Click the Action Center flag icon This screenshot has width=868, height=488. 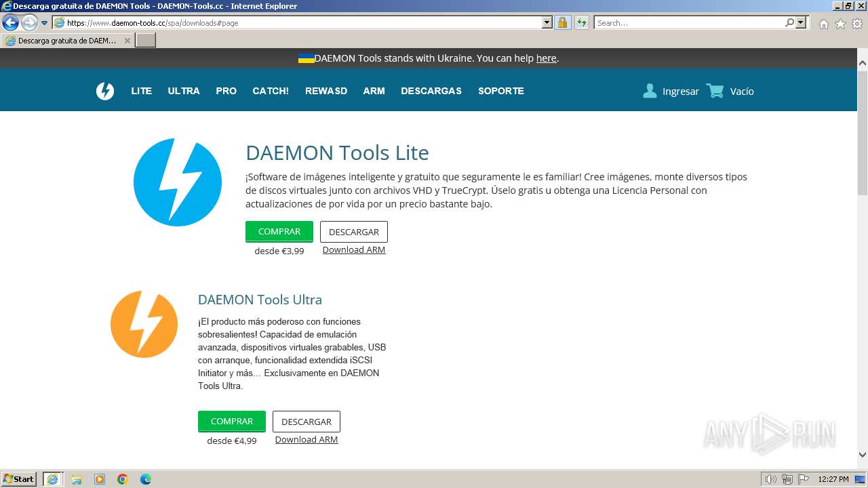pos(803,479)
